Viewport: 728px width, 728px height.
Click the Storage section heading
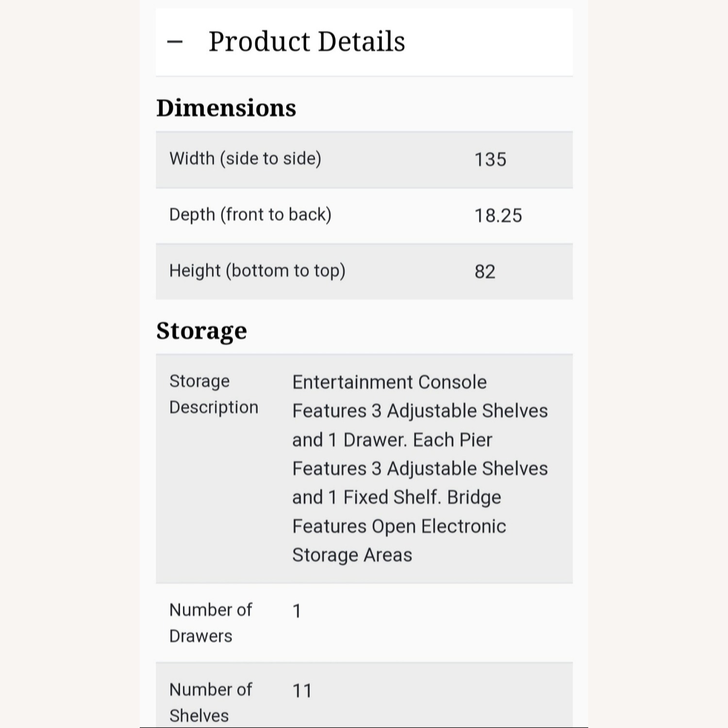click(x=201, y=331)
